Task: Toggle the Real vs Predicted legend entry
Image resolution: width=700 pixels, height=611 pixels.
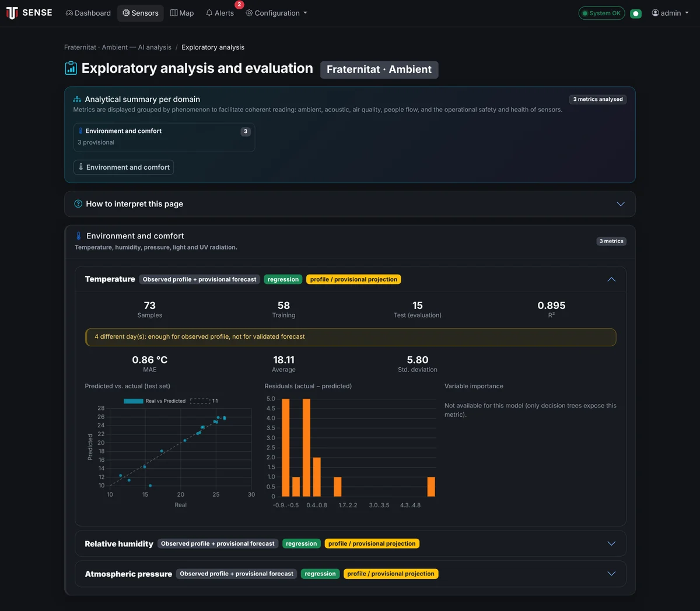Action: coord(155,401)
